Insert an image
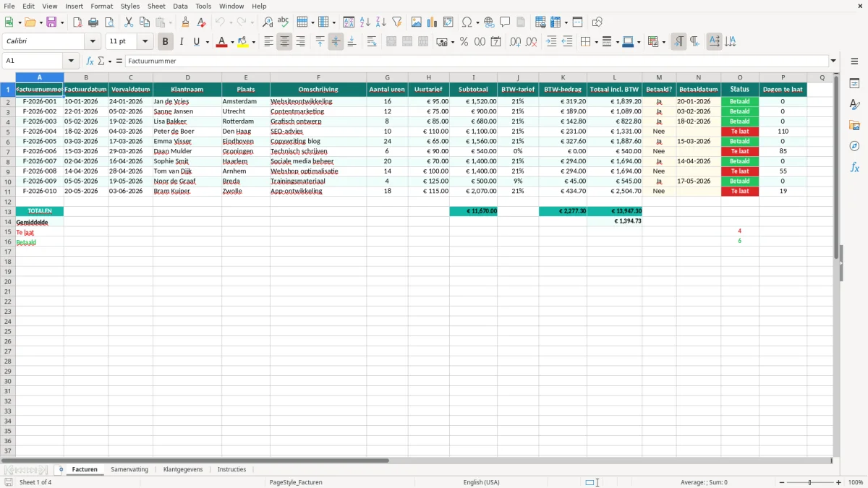Viewport: 868px width, 488px height. [417, 22]
